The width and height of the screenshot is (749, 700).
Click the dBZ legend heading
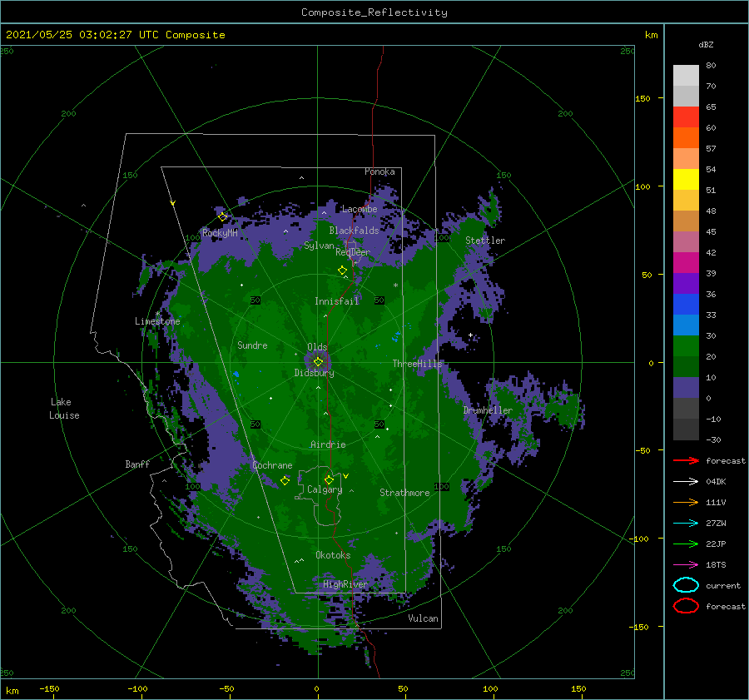pyautogui.click(x=706, y=45)
